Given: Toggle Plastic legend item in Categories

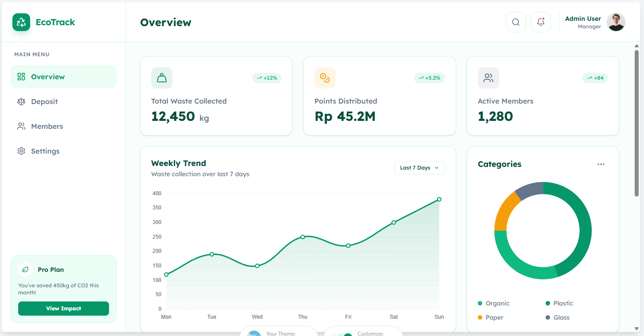Looking at the screenshot, I should (x=559, y=303).
